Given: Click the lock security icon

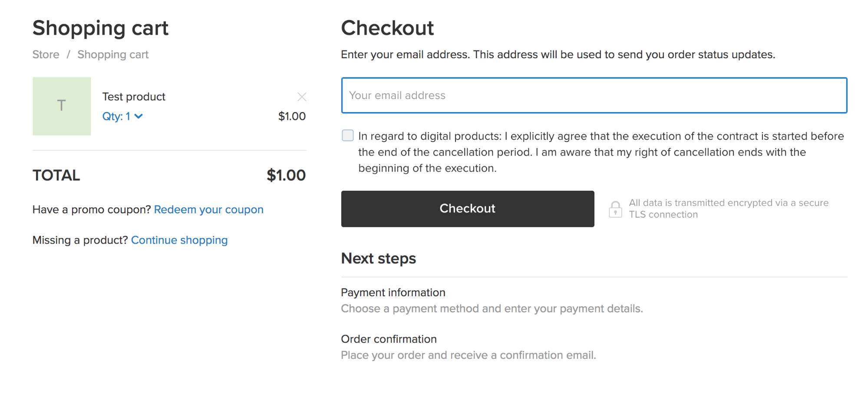Looking at the screenshot, I should (615, 209).
